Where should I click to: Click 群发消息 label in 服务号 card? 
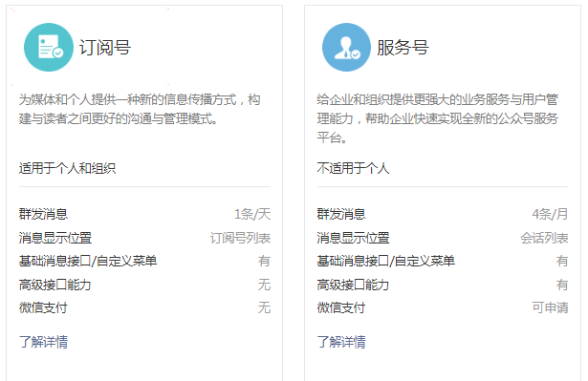341,214
